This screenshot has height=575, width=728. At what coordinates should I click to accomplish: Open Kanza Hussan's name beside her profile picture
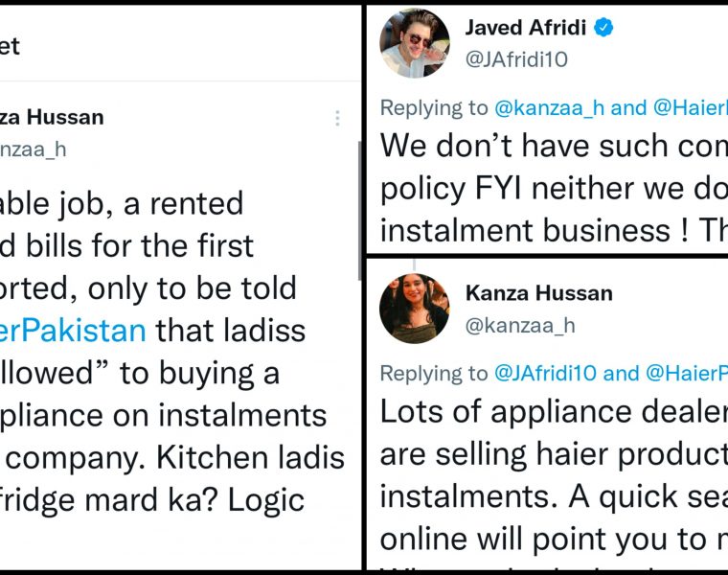(539, 291)
